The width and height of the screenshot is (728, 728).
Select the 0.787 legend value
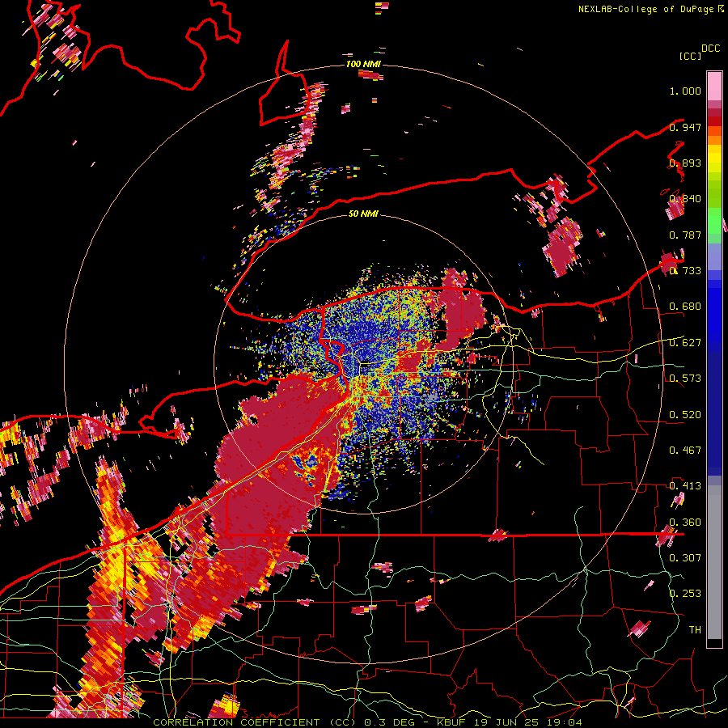point(685,235)
